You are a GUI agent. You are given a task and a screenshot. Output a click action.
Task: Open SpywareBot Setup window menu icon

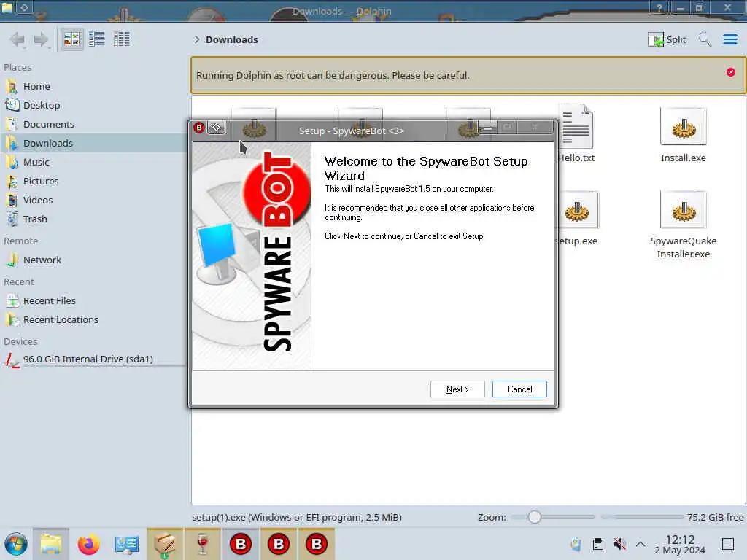199,128
